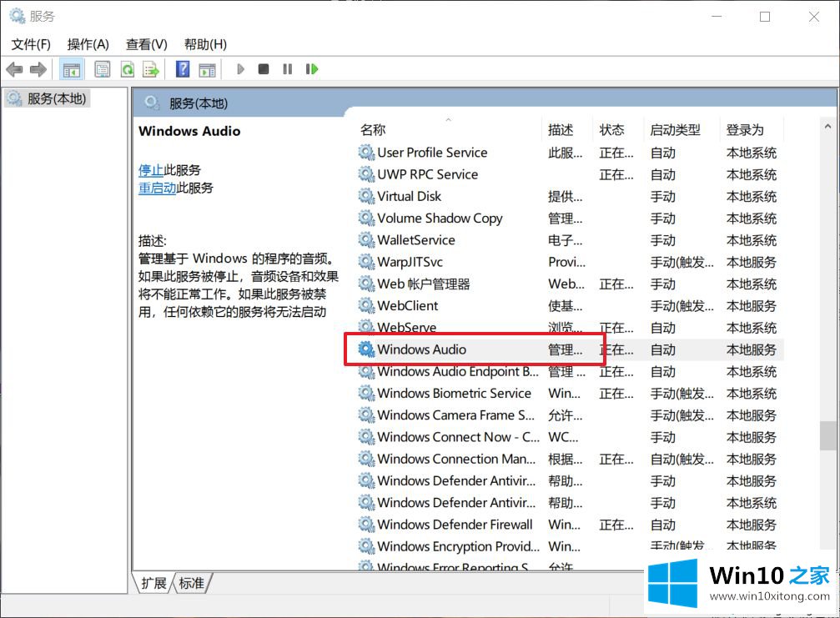
Task: Open the 文件(F) menu
Action: pyautogui.click(x=31, y=44)
